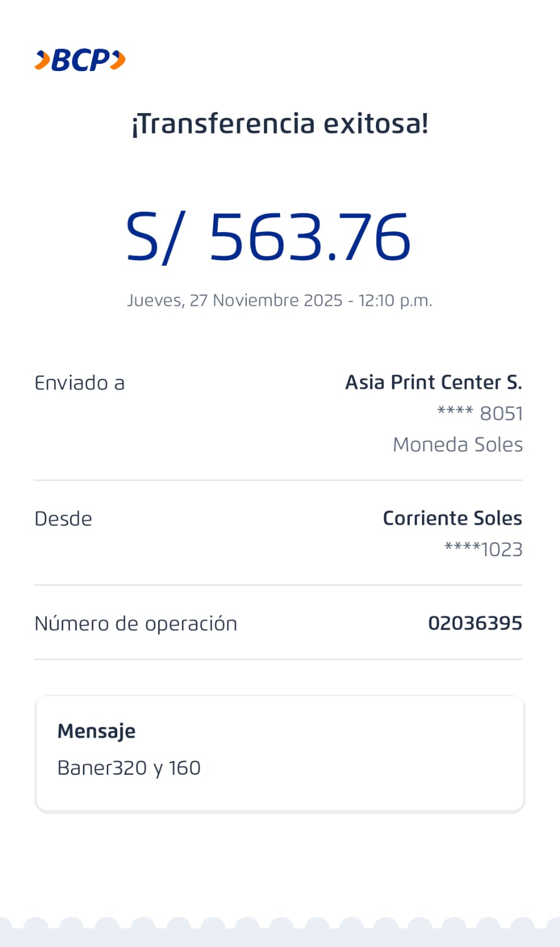Click the orange chevron left of BCP letters
Screen dimensions: 560x947
coord(43,60)
